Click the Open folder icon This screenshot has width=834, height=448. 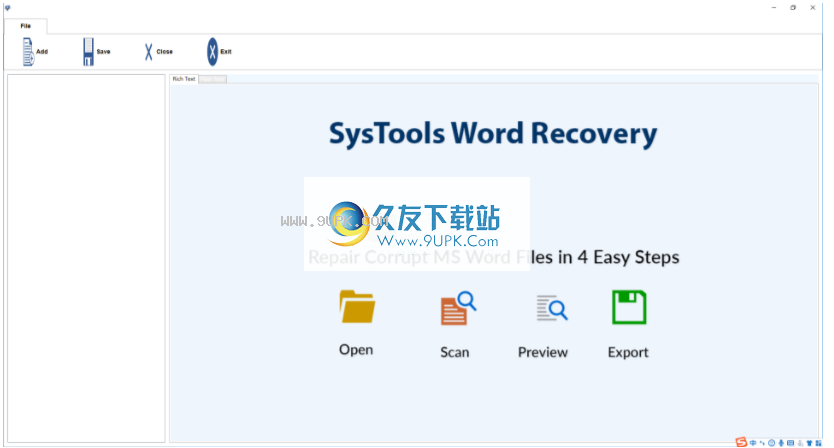[x=357, y=306]
